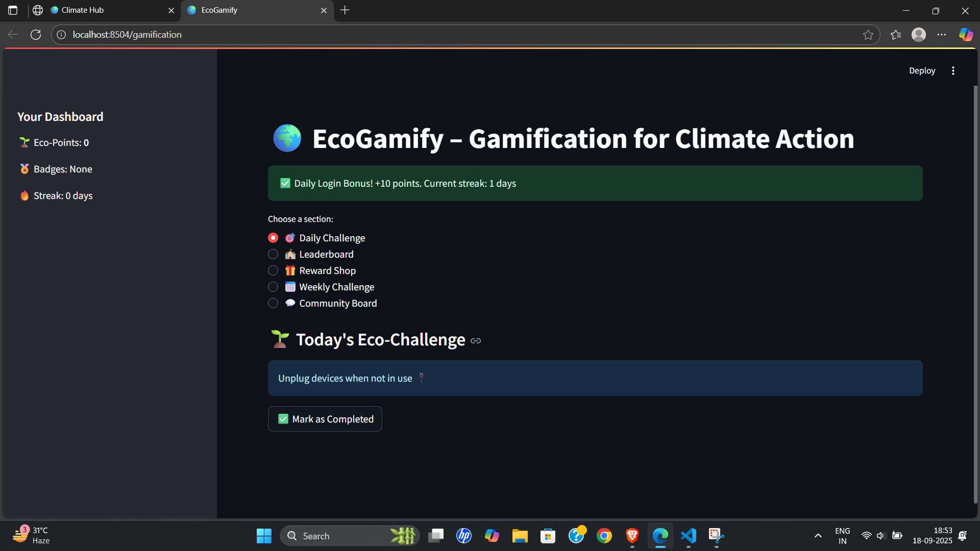980x551 pixels.
Task: Expand the system tray hidden icons chevron
Action: point(818,536)
